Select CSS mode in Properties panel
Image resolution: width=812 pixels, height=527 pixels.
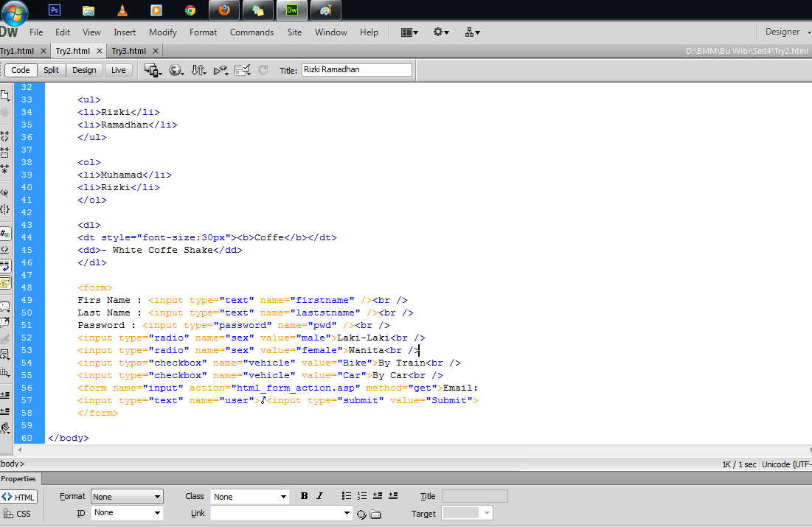pyautogui.click(x=18, y=514)
